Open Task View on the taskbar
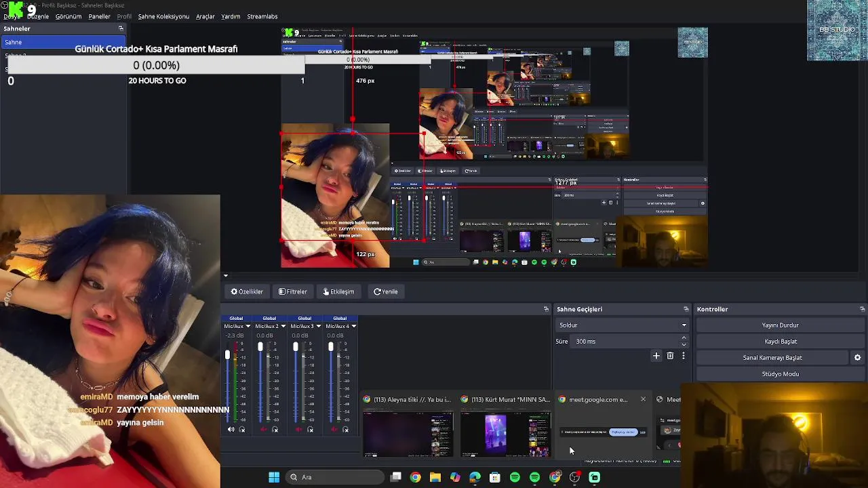868x488 pixels. [396, 477]
